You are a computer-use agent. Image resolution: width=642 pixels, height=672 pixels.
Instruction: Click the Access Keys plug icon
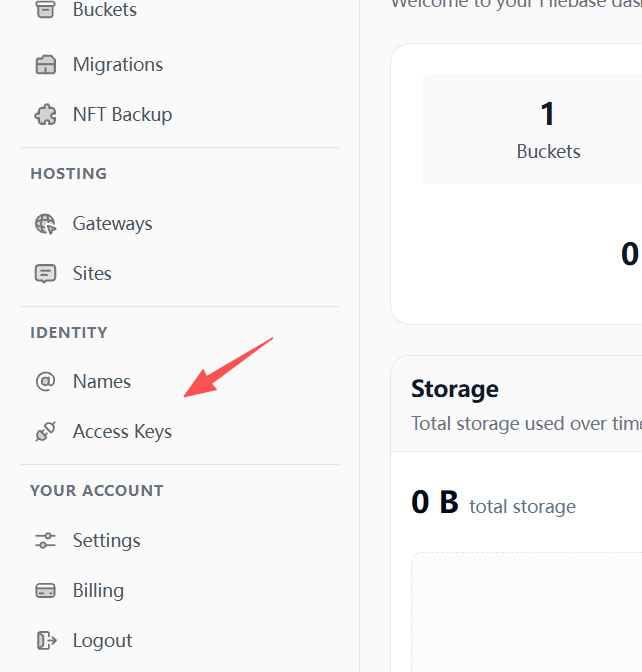(45, 432)
